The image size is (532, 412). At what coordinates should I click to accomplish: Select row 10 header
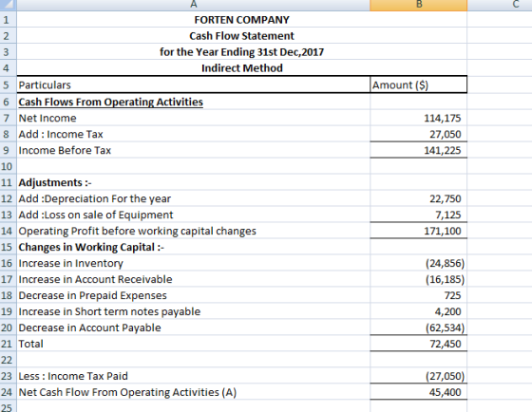coord(9,166)
